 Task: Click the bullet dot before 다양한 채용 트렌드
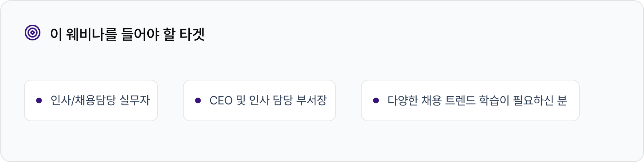coord(376,100)
